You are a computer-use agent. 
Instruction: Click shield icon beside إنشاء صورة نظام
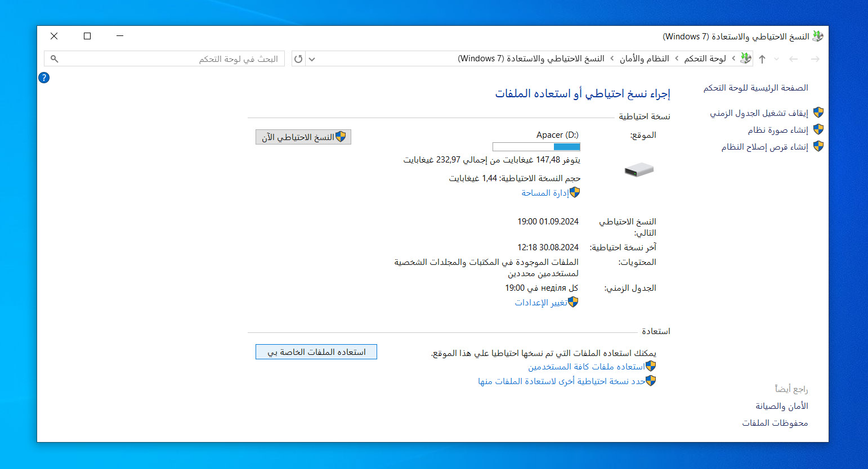818,130
